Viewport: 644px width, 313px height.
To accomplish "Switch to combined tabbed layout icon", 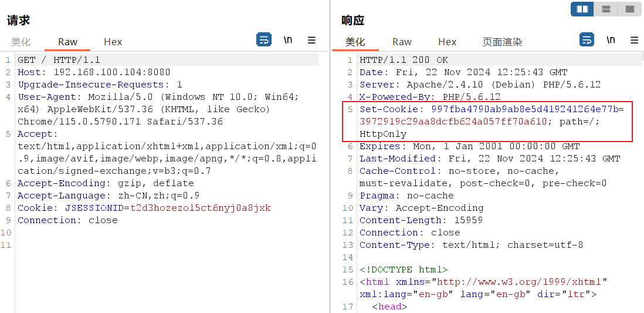I will pyautogui.click(x=630, y=9).
